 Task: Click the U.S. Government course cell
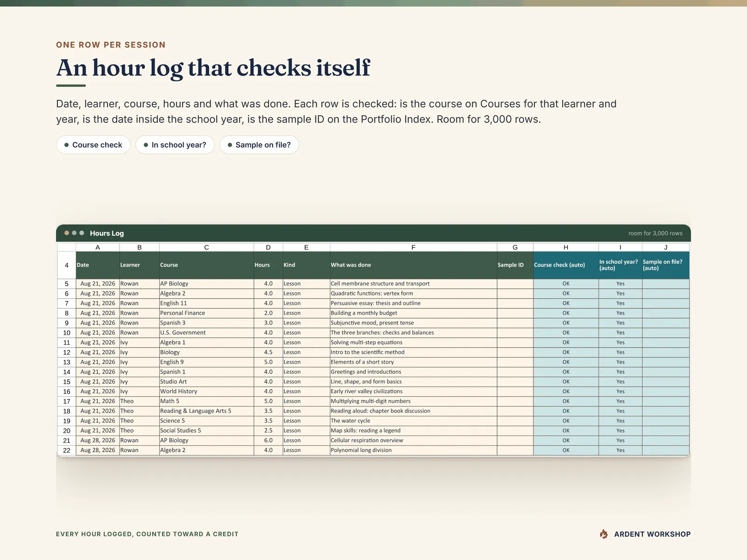point(206,333)
